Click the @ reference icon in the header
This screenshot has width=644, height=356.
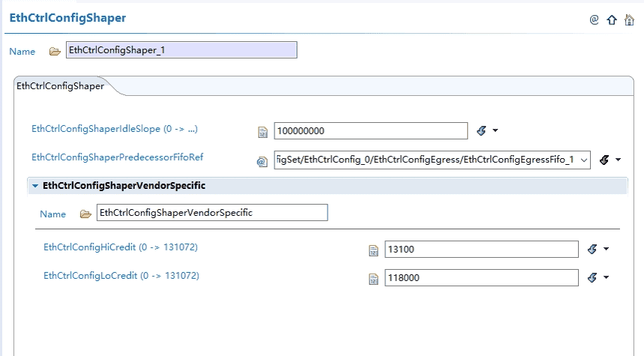pos(594,20)
